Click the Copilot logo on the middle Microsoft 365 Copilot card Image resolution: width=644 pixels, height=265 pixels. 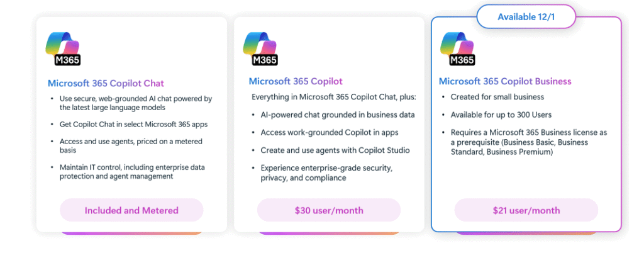[x=260, y=48]
